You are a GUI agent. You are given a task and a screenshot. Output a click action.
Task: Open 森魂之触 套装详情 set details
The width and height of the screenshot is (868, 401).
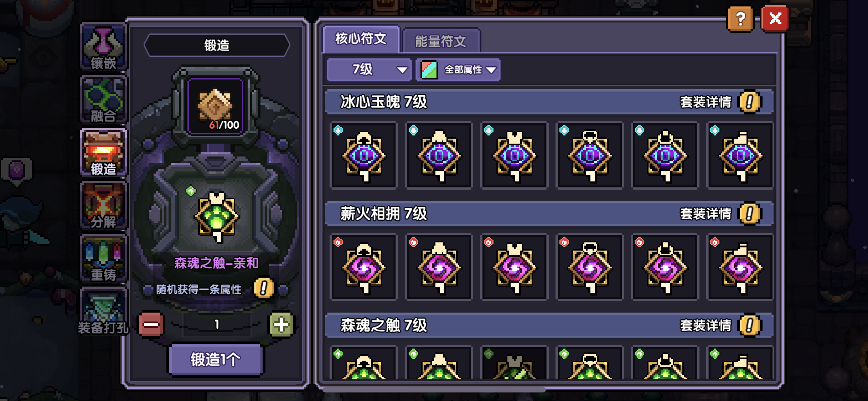pyautogui.click(x=750, y=325)
